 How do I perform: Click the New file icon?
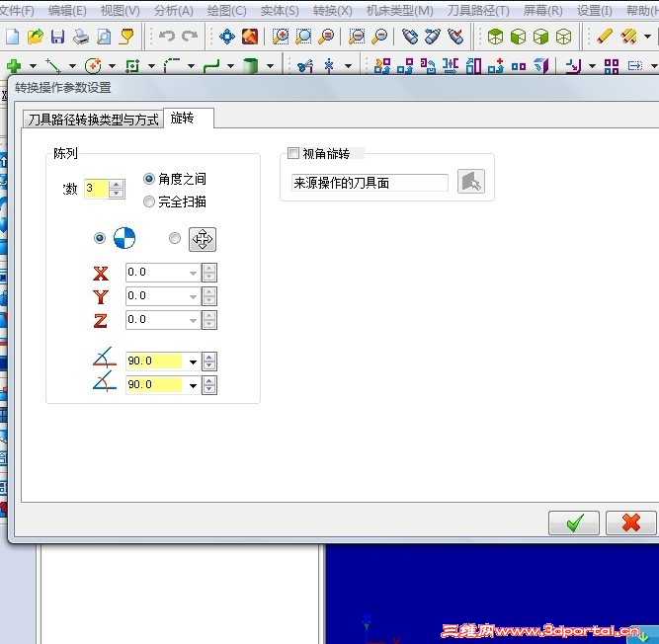(12, 37)
